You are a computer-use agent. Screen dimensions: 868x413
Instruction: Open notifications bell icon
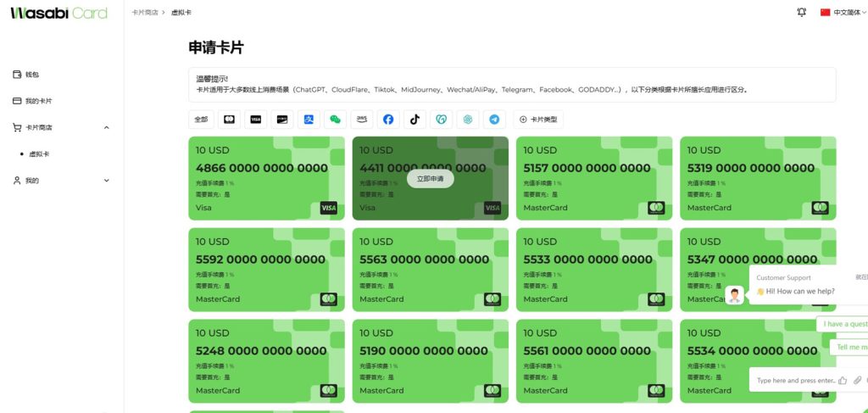[x=802, y=13]
